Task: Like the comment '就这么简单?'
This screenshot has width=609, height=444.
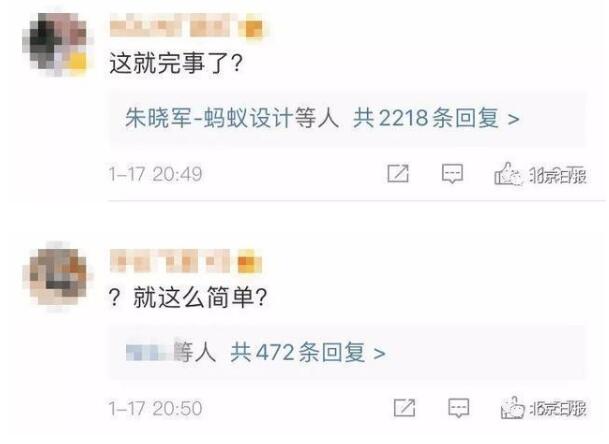Action: point(513,407)
